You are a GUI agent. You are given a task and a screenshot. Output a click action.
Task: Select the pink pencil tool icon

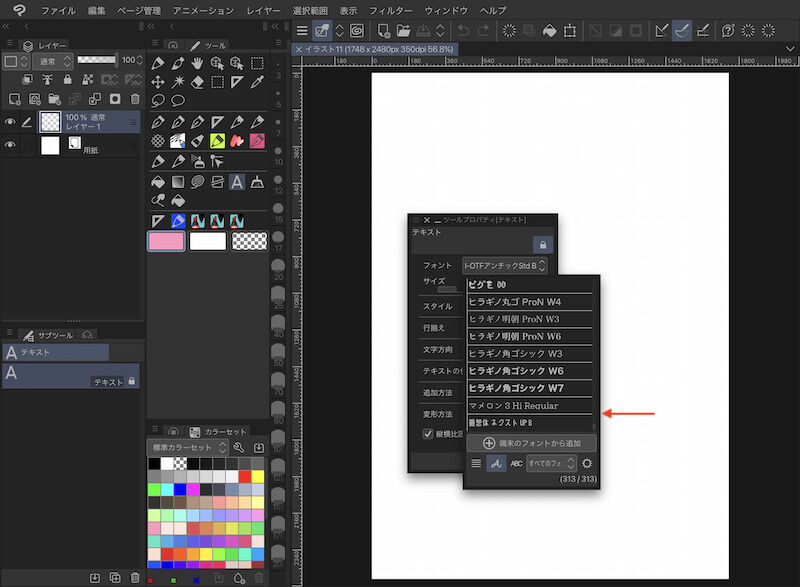(x=257, y=141)
